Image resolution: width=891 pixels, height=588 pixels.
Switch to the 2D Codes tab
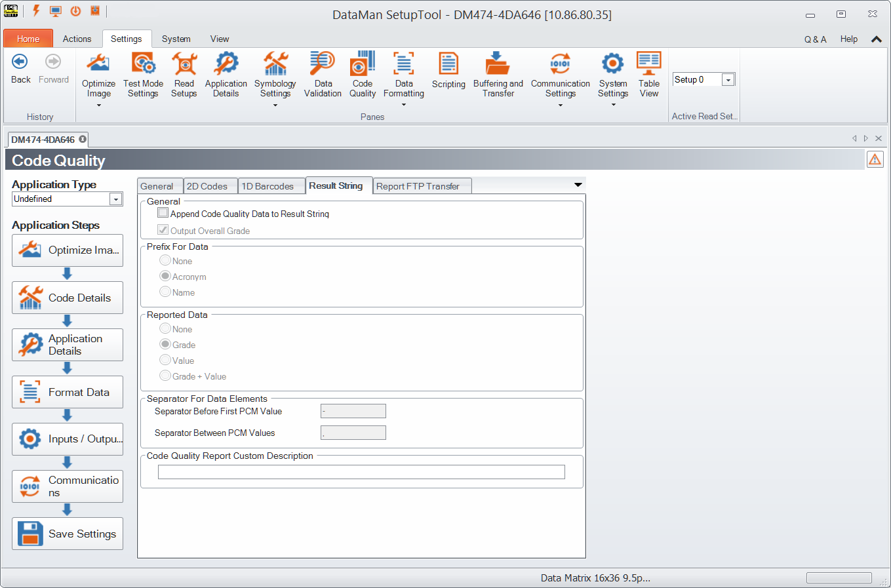pyautogui.click(x=207, y=186)
